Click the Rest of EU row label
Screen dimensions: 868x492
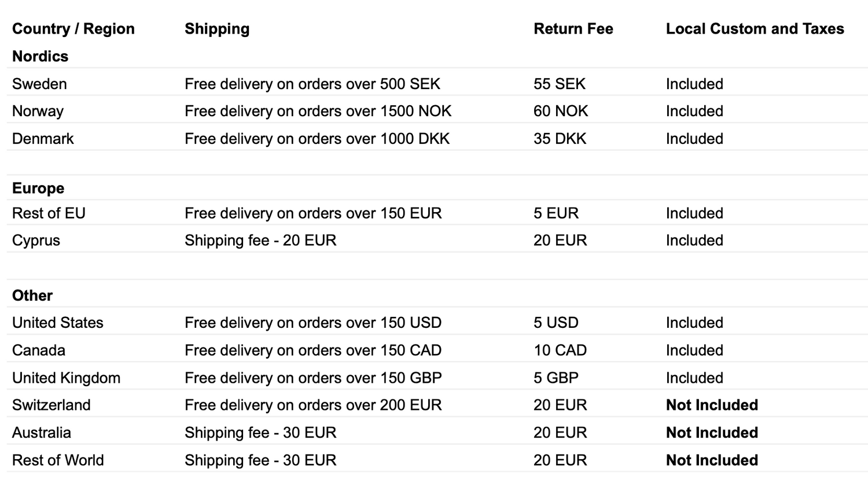click(49, 213)
